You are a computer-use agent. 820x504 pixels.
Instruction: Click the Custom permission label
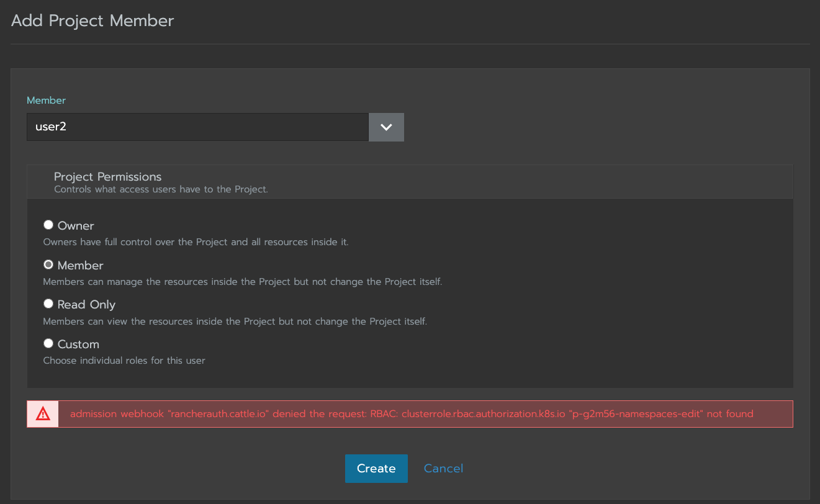point(78,343)
